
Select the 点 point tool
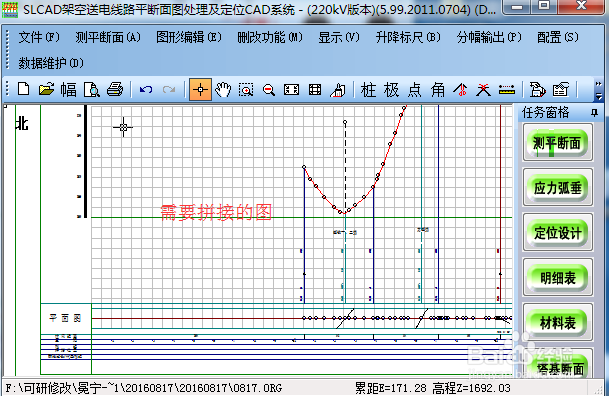coord(415,90)
